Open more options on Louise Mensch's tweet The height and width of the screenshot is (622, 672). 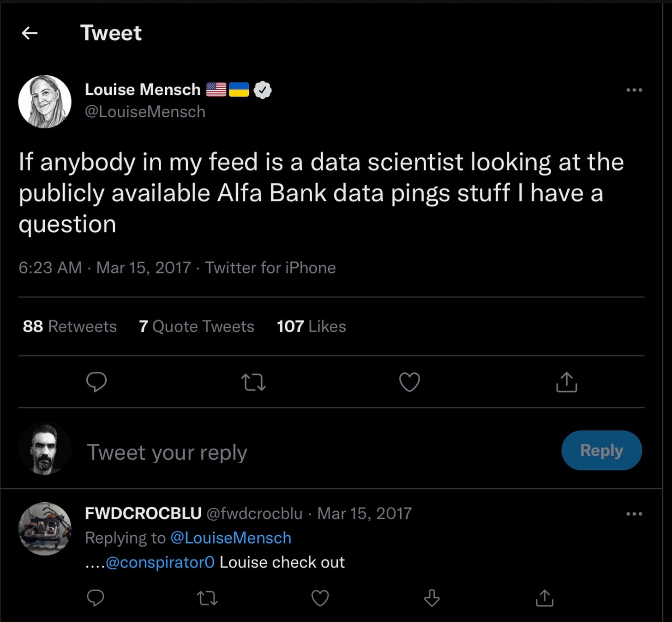pyautogui.click(x=634, y=90)
